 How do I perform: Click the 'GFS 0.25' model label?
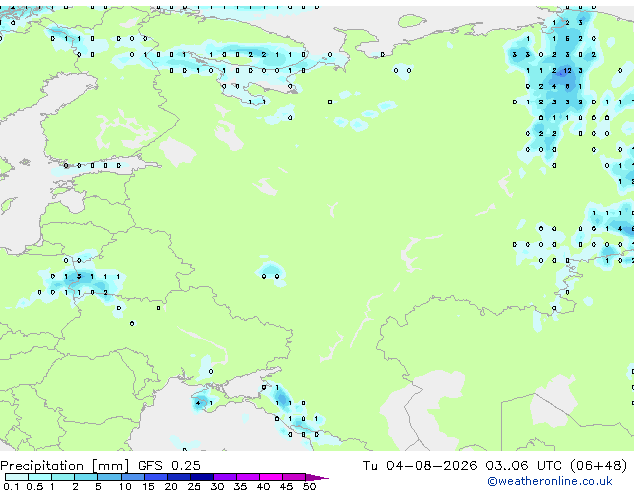(169, 466)
